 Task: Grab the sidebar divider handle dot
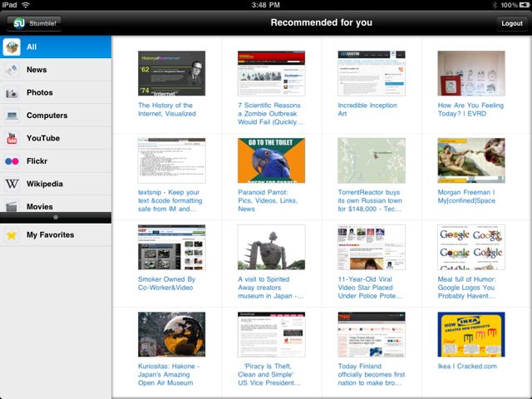(x=56, y=217)
